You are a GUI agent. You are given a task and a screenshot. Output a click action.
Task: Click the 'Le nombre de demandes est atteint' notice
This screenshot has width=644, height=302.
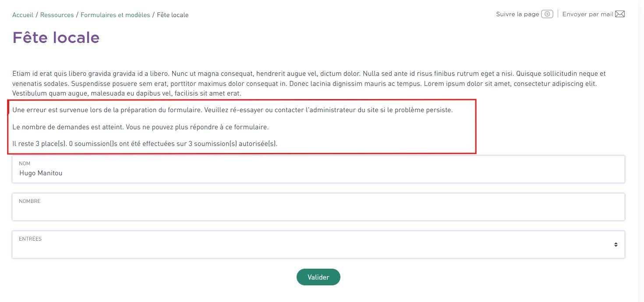(140, 127)
